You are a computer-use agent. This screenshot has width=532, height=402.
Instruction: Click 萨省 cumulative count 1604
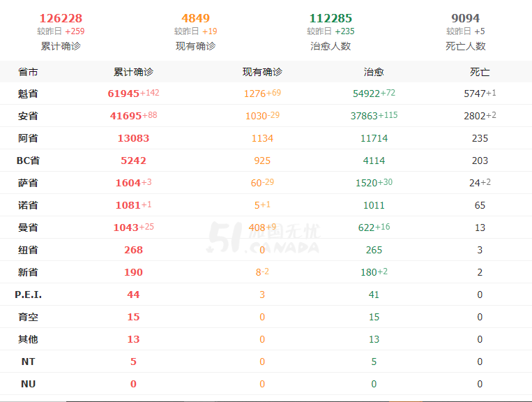click(x=128, y=183)
